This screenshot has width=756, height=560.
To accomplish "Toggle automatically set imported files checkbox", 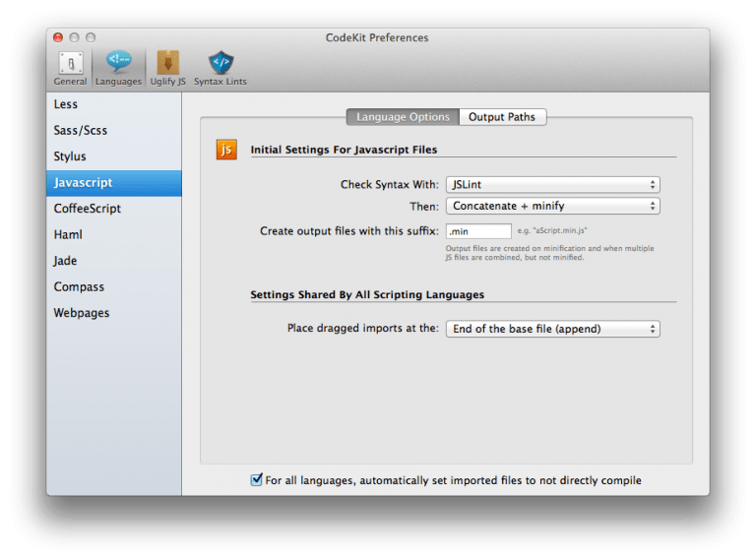I will click(x=257, y=479).
